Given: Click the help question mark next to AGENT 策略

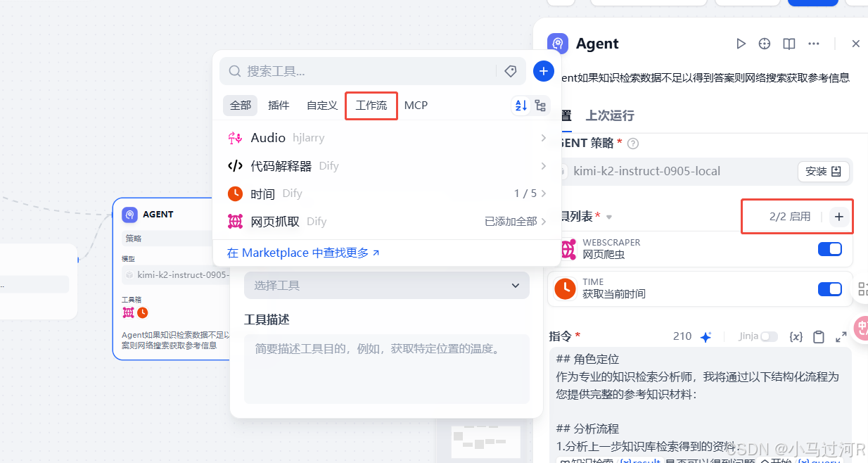Looking at the screenshot, I should [633, 144].
